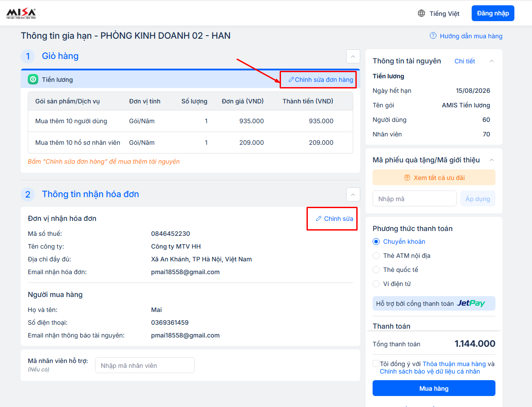Choose Ví điện tử payment method

click(x=376, y=284)
